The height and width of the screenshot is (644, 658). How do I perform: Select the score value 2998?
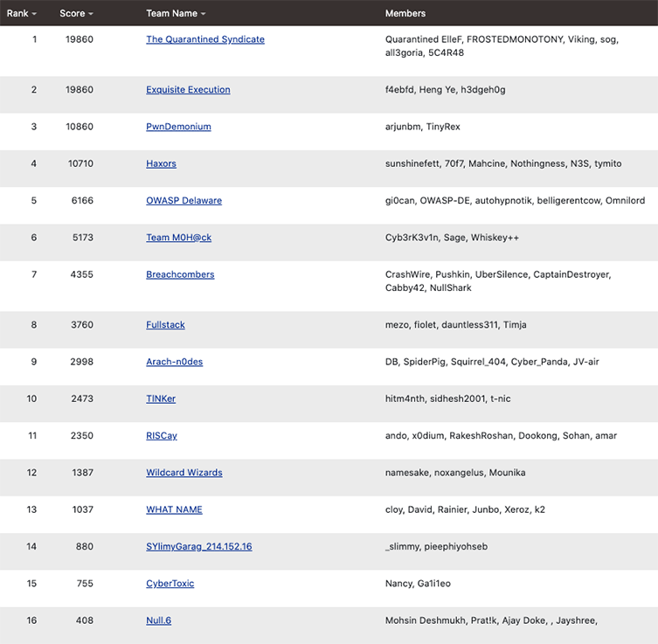(82, 361)
